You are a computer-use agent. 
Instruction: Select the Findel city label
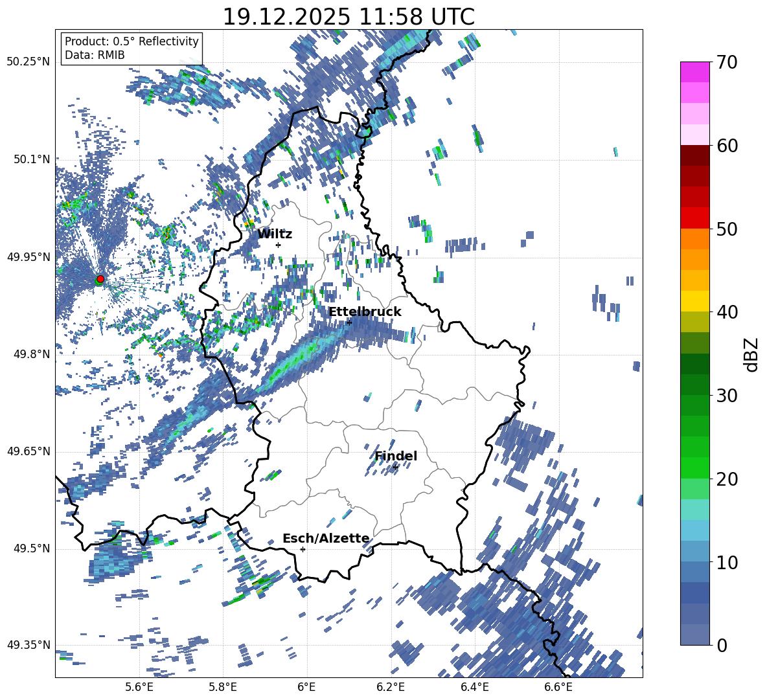[396, 456]
